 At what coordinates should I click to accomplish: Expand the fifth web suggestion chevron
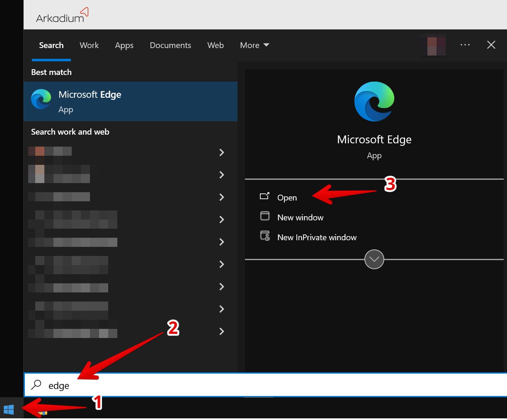pos(222,242)
